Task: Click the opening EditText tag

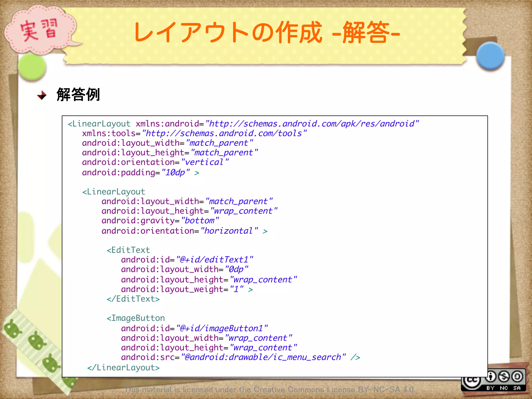Action: point(128,250)
